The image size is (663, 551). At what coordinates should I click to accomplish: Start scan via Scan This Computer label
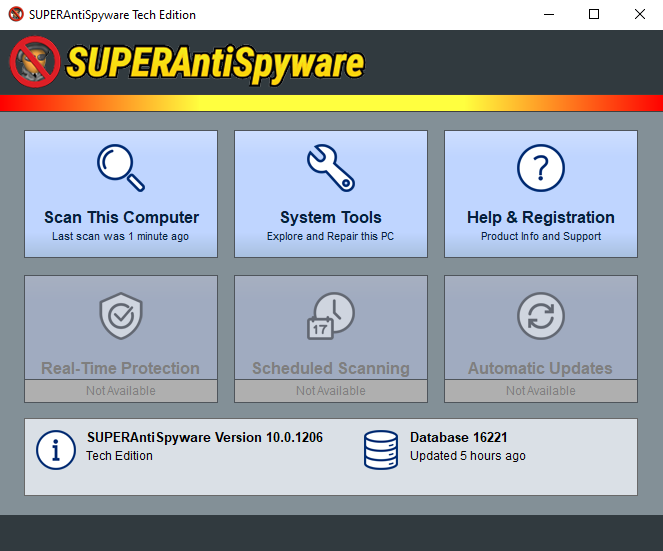click(x=121, y=217)
